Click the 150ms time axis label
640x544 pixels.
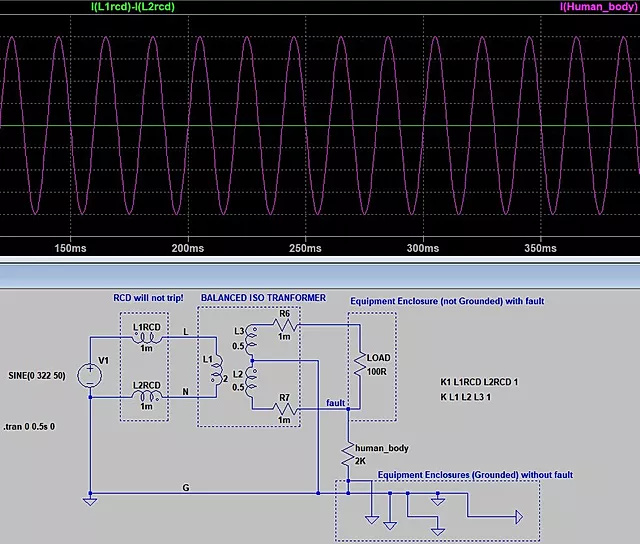[x=76, y=248]
